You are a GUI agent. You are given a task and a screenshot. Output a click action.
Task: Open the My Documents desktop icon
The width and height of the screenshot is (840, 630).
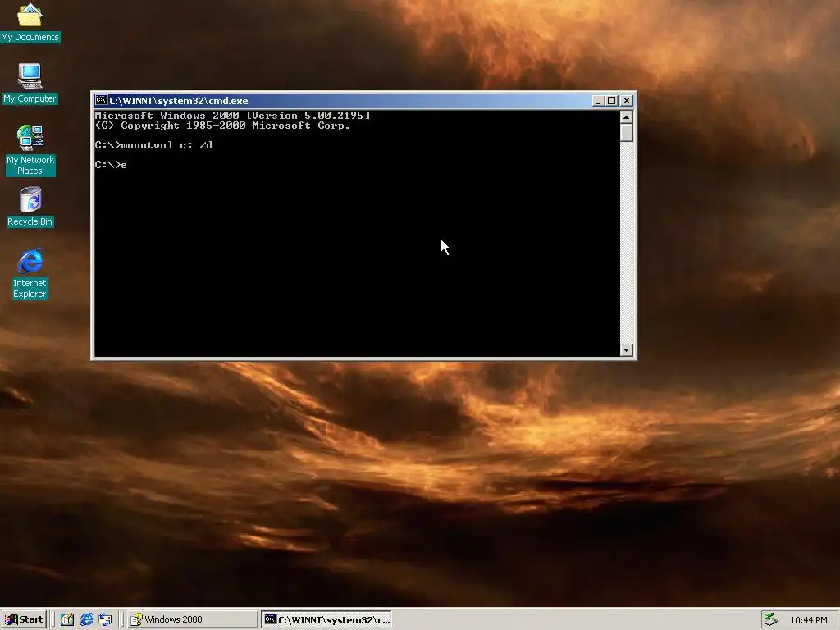pos(30,23)
